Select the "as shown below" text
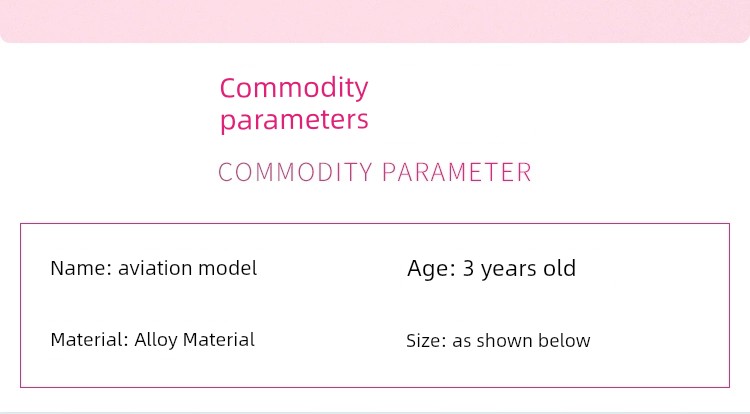This screenshot has width=750, height=414. tap(521, 341)
